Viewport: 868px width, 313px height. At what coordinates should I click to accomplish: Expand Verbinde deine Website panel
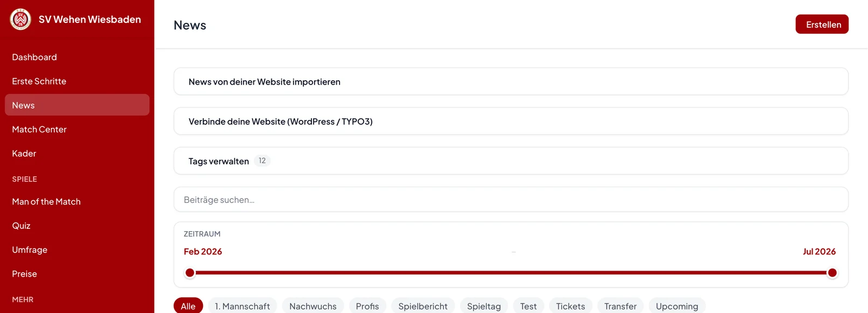tap(511, 121)
